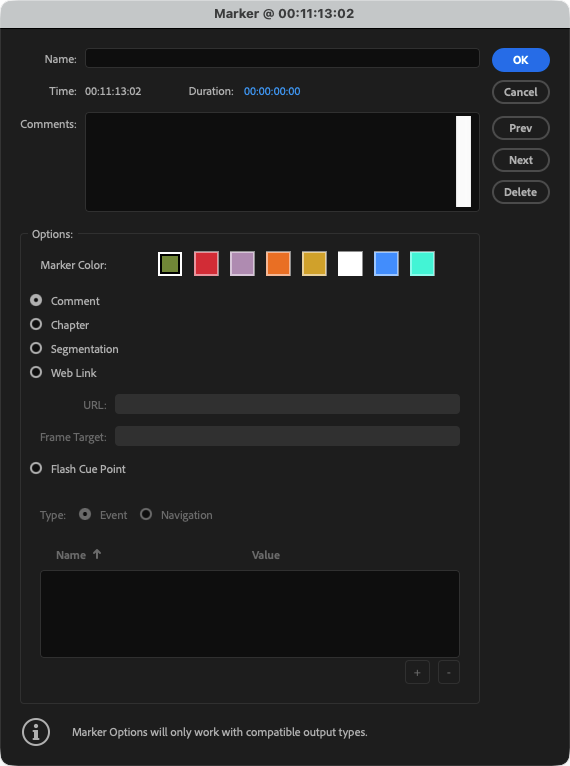570x766 pixels.
Task: Click the sort arrow next to Name column
Action: pos(97,554)
